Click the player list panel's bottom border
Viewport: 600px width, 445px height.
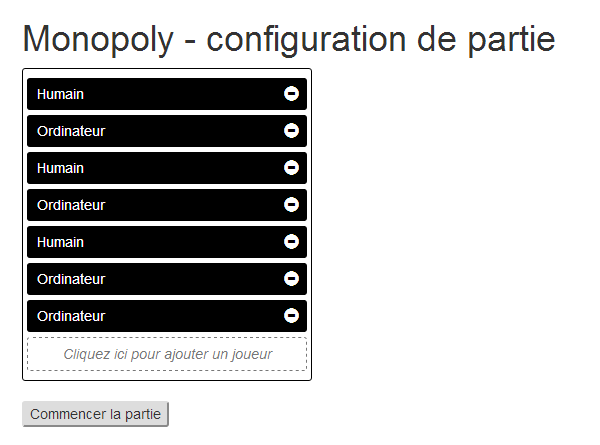pyautogui.click(x=167, y=380)
